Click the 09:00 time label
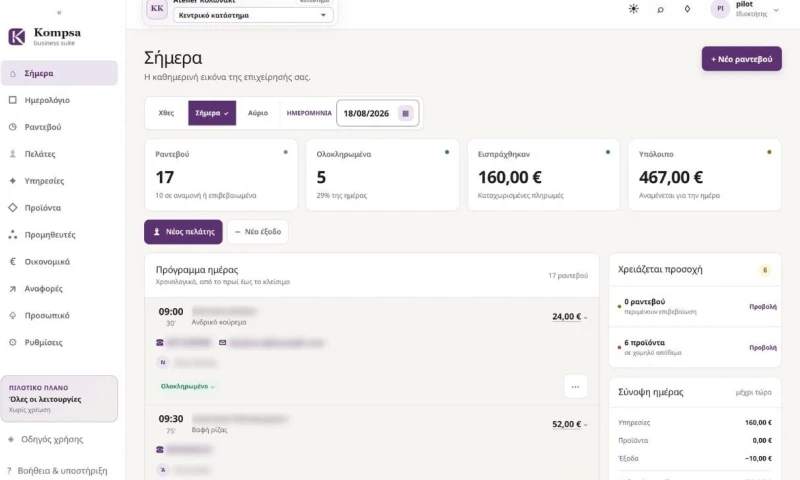This screenshot has height=480, width=800. [170, 312]
